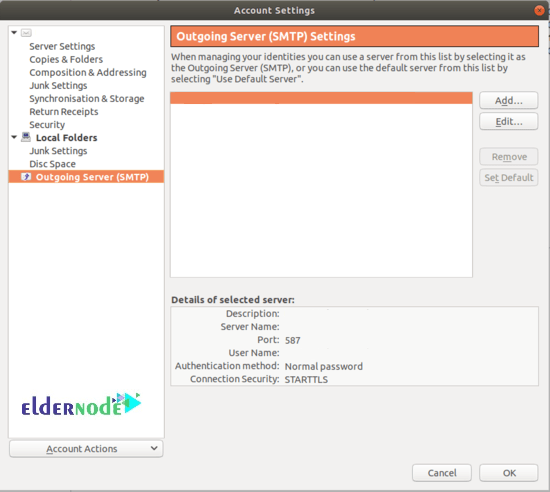550x492 pixels.
Task: Open the Account Actions dropdown
Action: (86, 449)
